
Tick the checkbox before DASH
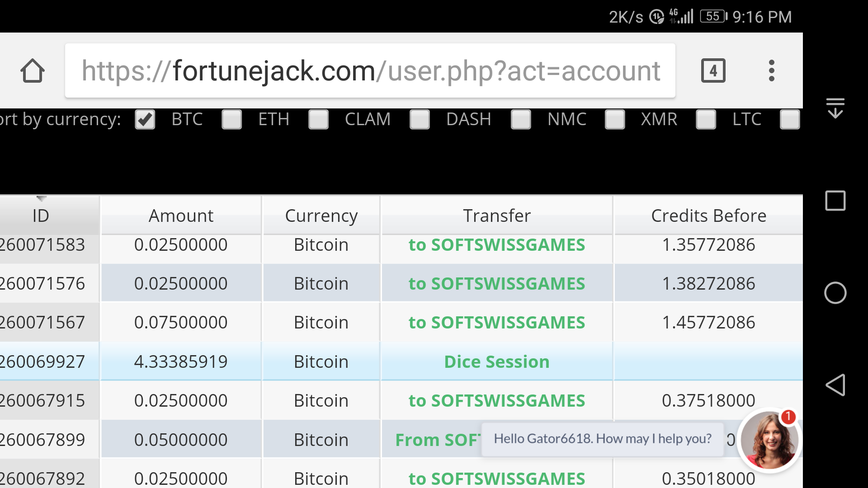pyautogui.click(x=420, y=120)
